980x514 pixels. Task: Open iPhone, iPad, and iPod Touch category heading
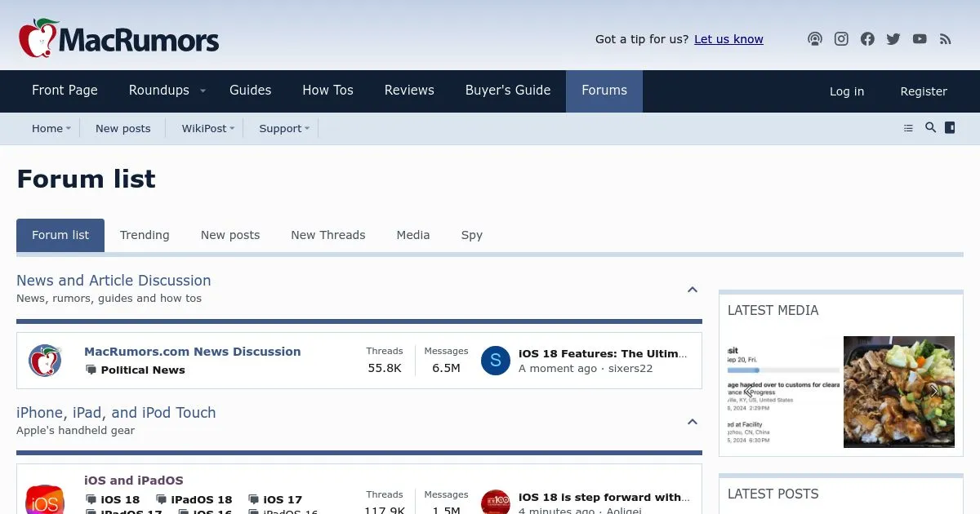click(116, 413)
